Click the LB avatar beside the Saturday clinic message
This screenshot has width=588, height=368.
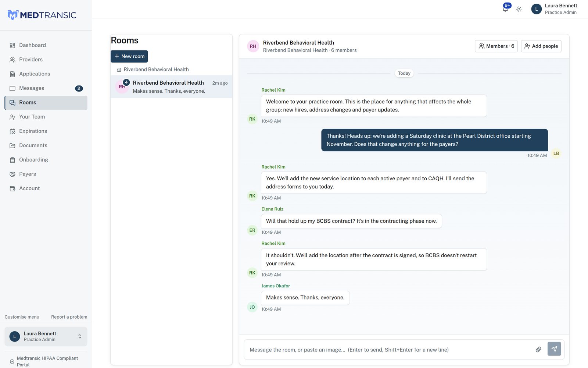pyautogui.click(x=556, y=153)
